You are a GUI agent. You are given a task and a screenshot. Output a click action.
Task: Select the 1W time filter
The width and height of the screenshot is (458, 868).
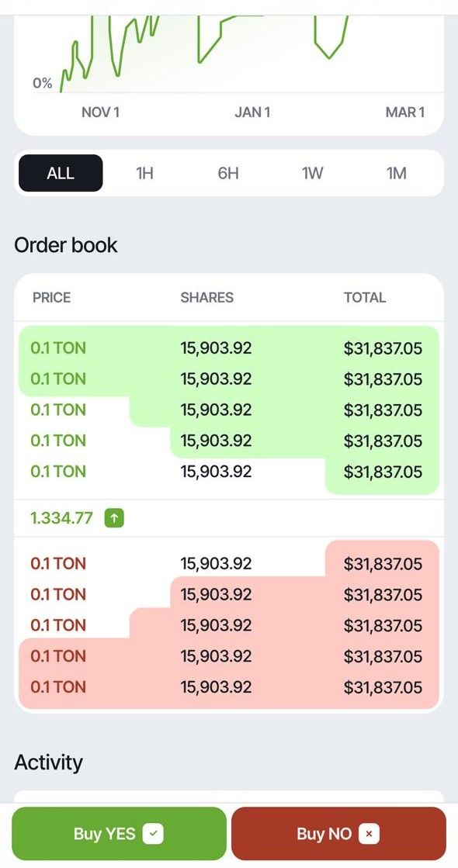coord(311,173)
